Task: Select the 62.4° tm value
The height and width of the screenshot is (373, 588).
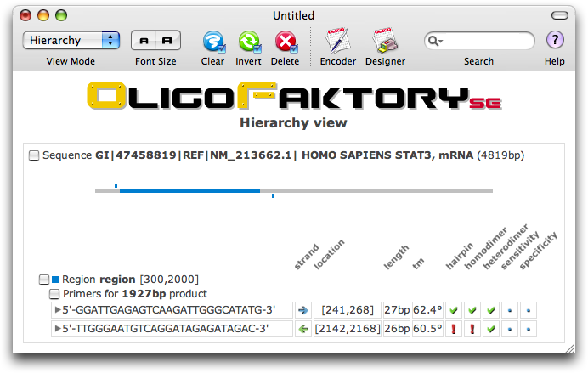Action: [427, 310]
